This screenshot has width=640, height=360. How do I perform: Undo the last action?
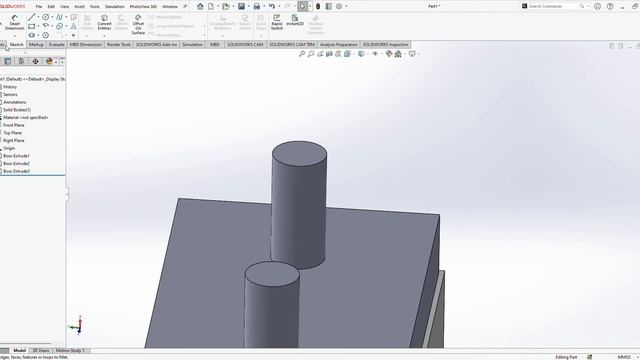pyautogui.click(x=272, y=6)
